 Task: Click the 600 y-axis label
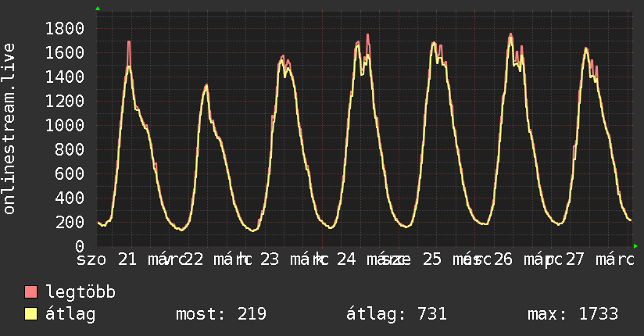tap(70, 173)
